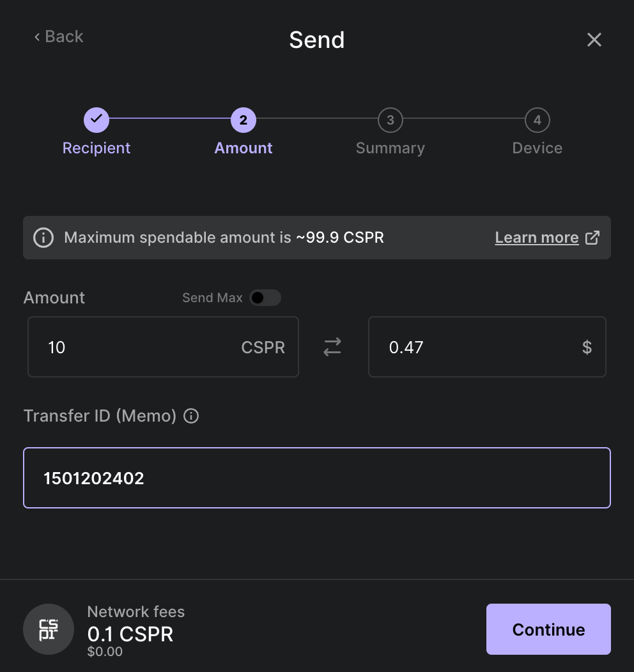The width and height of the screenshot is (634, 672).
Task: Open the Learn more link
Action: pyautogui.click(x=537, y=237)
